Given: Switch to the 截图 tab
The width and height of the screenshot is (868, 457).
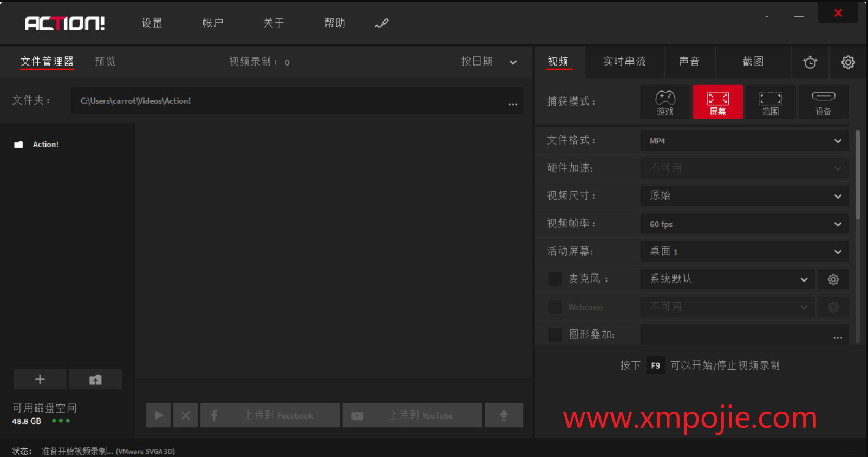Looking at the screenshot, I should click(x=753, y=62).
